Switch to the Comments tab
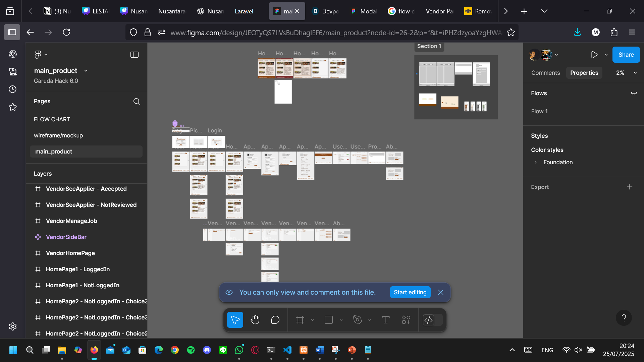Viewport: 644px width, 362px height. (x=545, y=73)
